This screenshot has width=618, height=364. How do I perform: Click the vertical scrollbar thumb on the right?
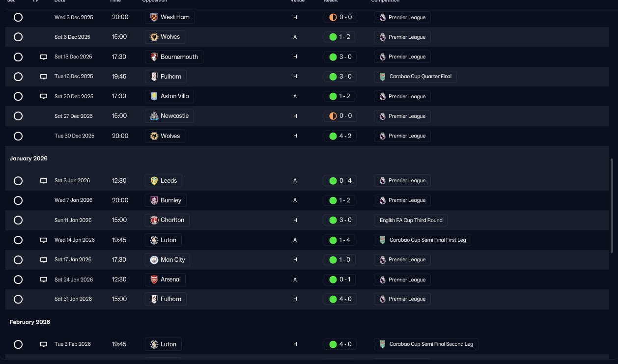(x=612, y=205)
